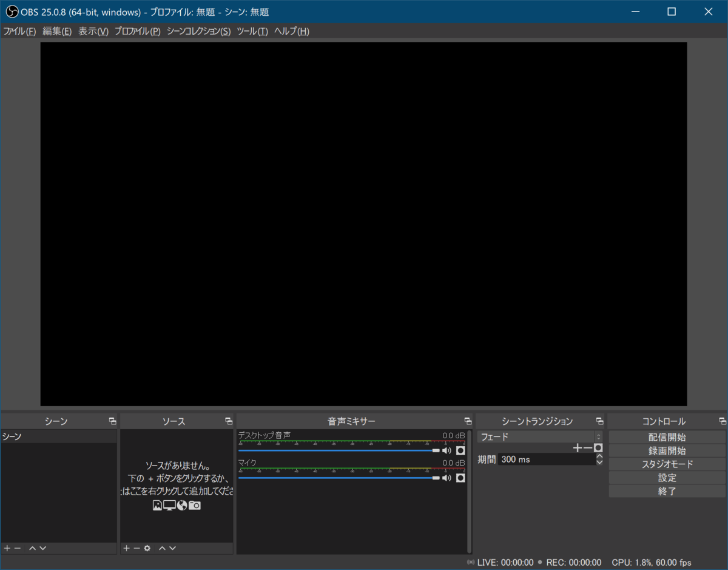The width and height of the screenshot is (728, 570).
Task: Decrease 期間 duration with down arrow
Action: [599, 463]
